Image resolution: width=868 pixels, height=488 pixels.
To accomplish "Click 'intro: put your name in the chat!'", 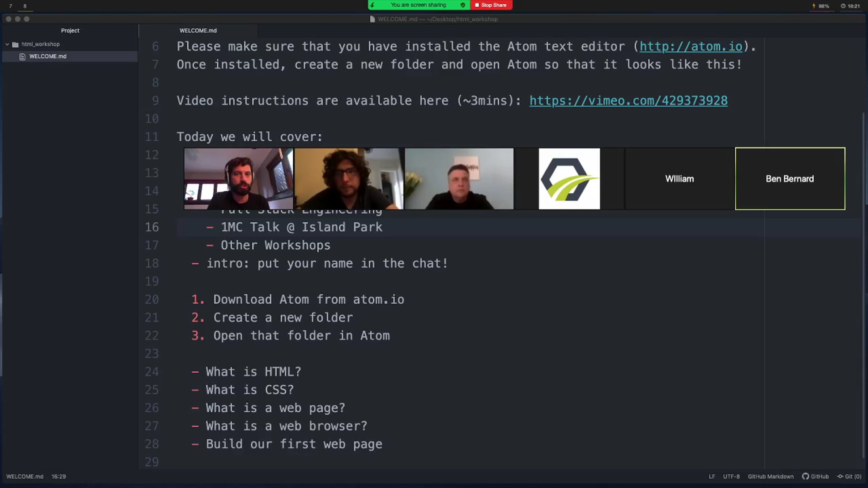I will [x=327, y=264].
